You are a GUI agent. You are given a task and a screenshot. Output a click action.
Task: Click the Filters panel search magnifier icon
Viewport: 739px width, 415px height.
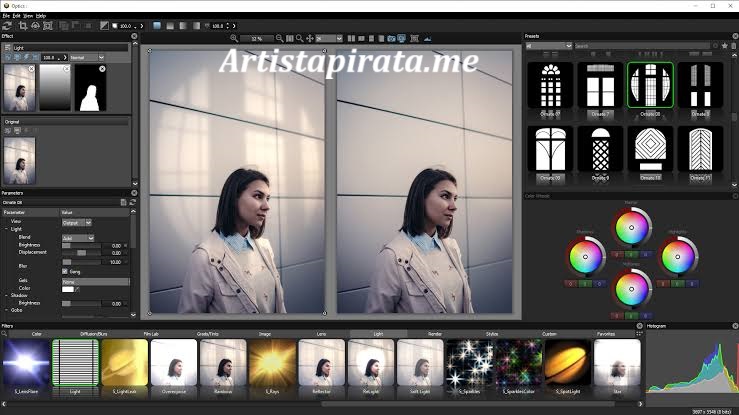click(4, 334)
